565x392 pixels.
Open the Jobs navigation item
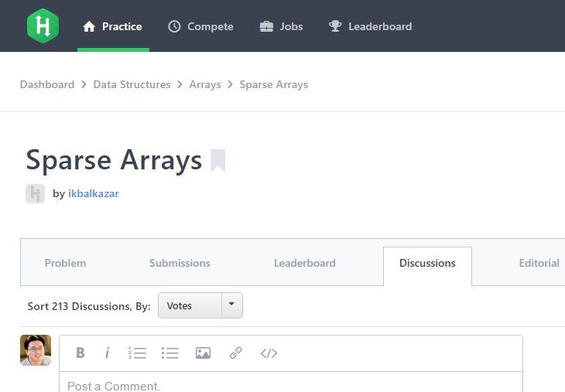281,26
